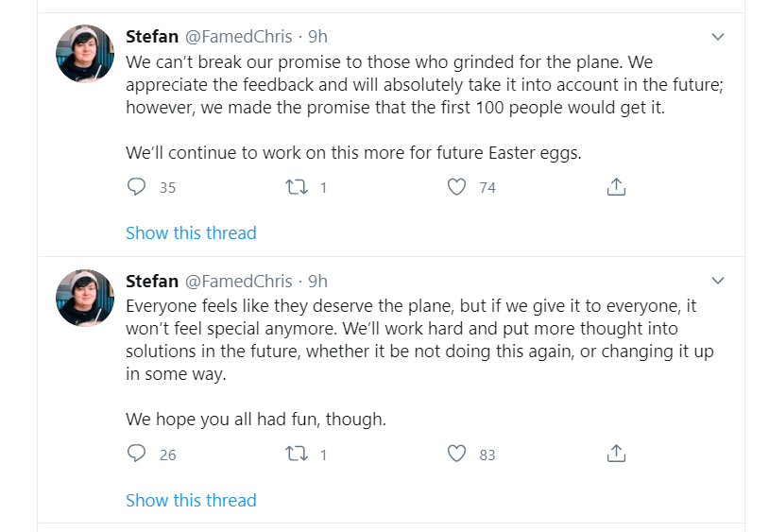
Task: Retweet the second tweet with 83 likes
Action: (296, 455)
